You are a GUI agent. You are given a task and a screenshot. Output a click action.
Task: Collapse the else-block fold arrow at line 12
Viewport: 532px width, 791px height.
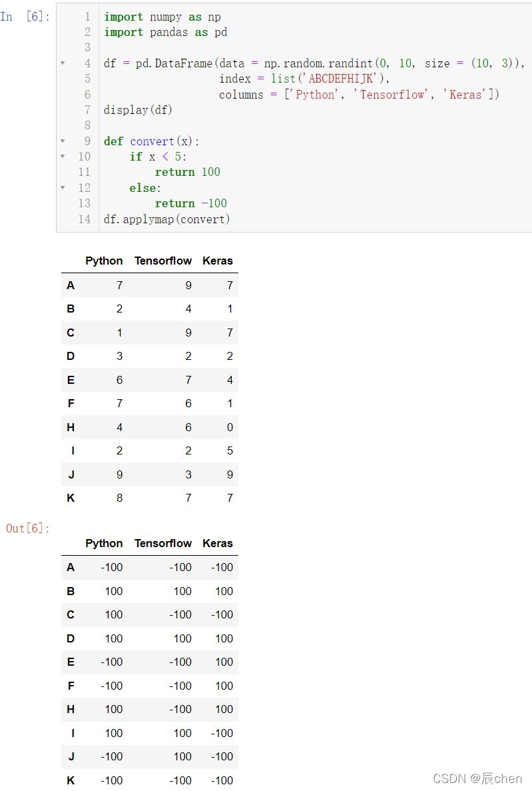tap(63, 188)
